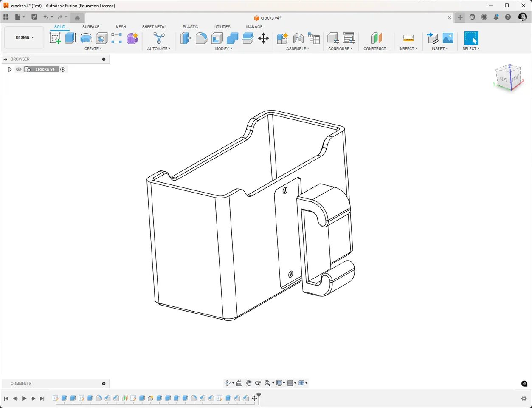Play the timeline history
Image resolution: width=532 pixels, height=408 pixels.
click(x=24, y=398)
